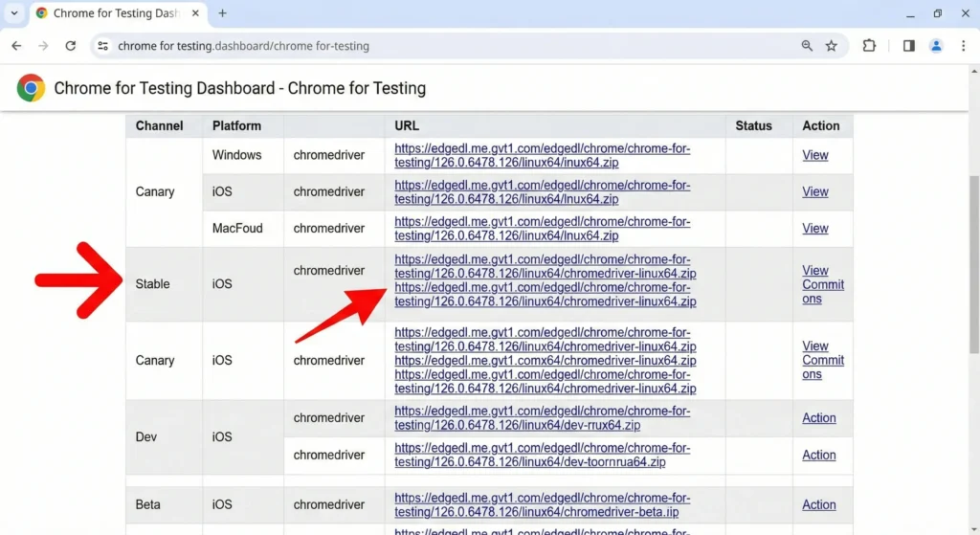Viewport: 980px width, 535px height.
Task: Go back to the previous page
Action: 16,46
